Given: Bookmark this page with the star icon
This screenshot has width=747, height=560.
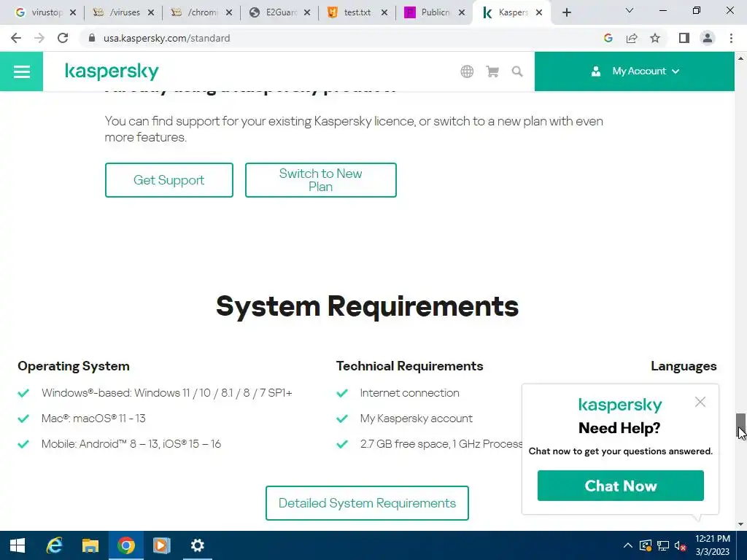Looking at the screenshot, I should (655, 38).
